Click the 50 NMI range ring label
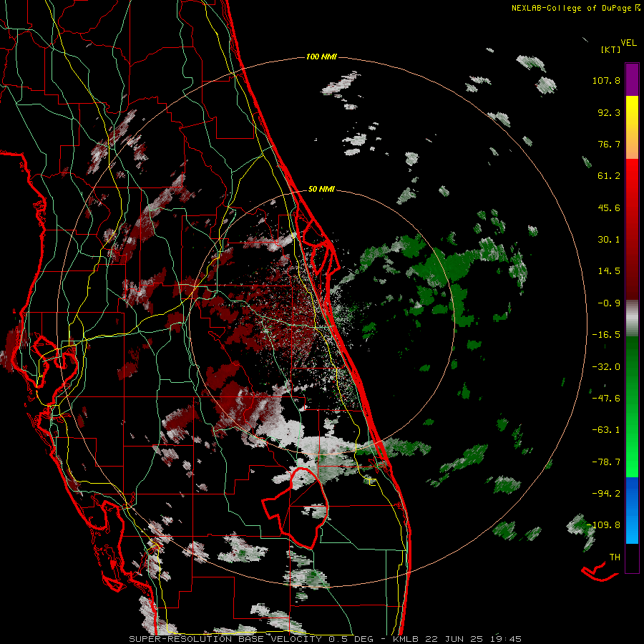Screen dimensions: 644x644 click(321, 189)
